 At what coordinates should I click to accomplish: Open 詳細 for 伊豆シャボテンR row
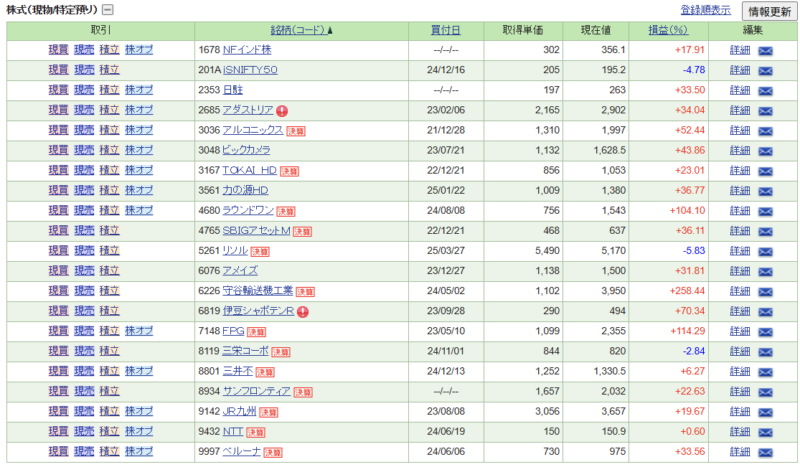[740, 311]
